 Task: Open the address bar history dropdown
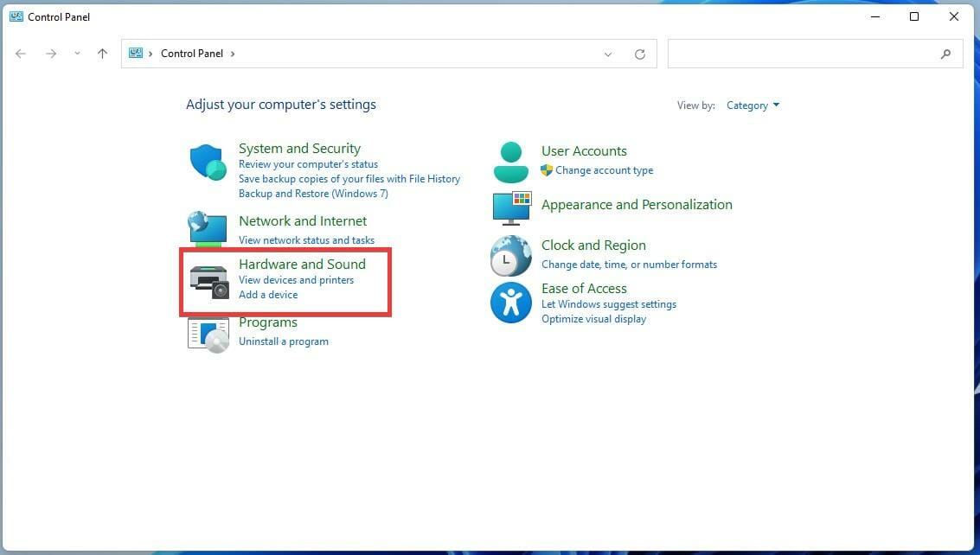click(x=608, y=54)
